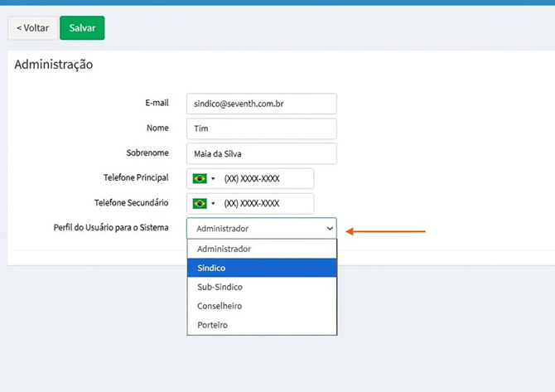This screenshot has height=392, width=555.
Task: Click the Brazil flag in Telefone Principal
Action: click(x=200, y=178)
